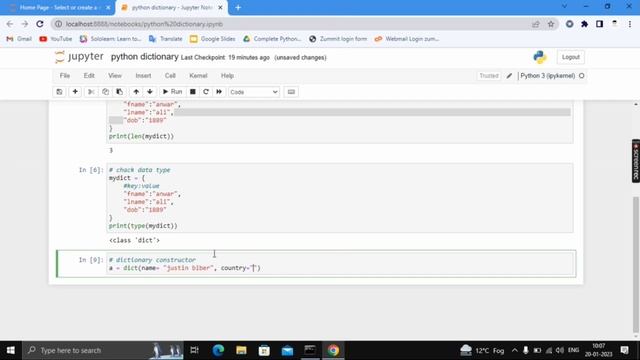This screenshot has width=640, height=360.
Task: Open the Kernel menu
Action: pyautogui.click(x=198, y=76)
